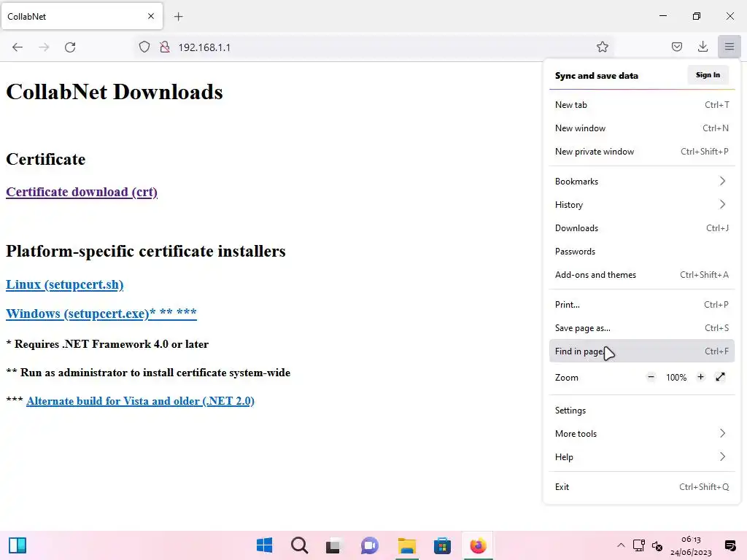Click the forward navigation arrow
This screenshot has width=747, height=560.
[44, 47]
